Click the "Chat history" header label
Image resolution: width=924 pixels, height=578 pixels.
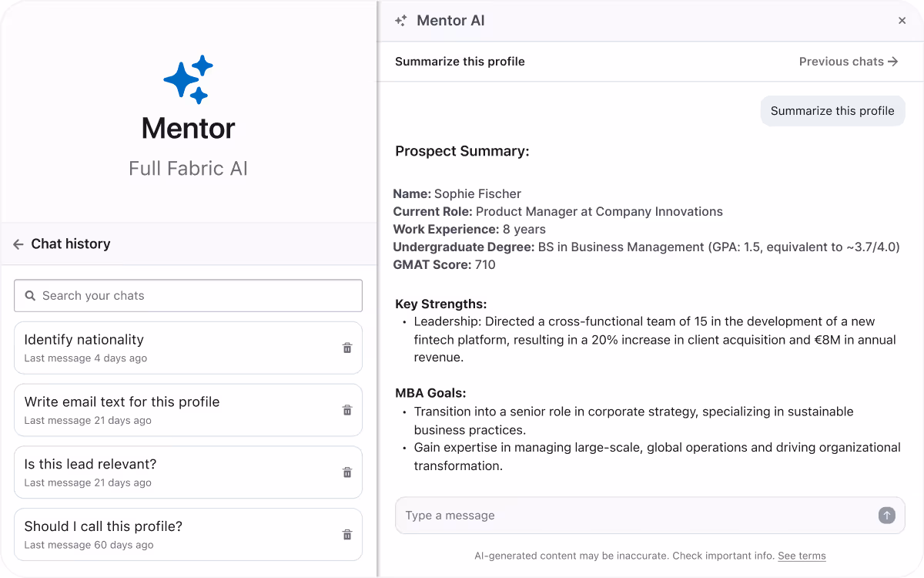click(69, 244)
